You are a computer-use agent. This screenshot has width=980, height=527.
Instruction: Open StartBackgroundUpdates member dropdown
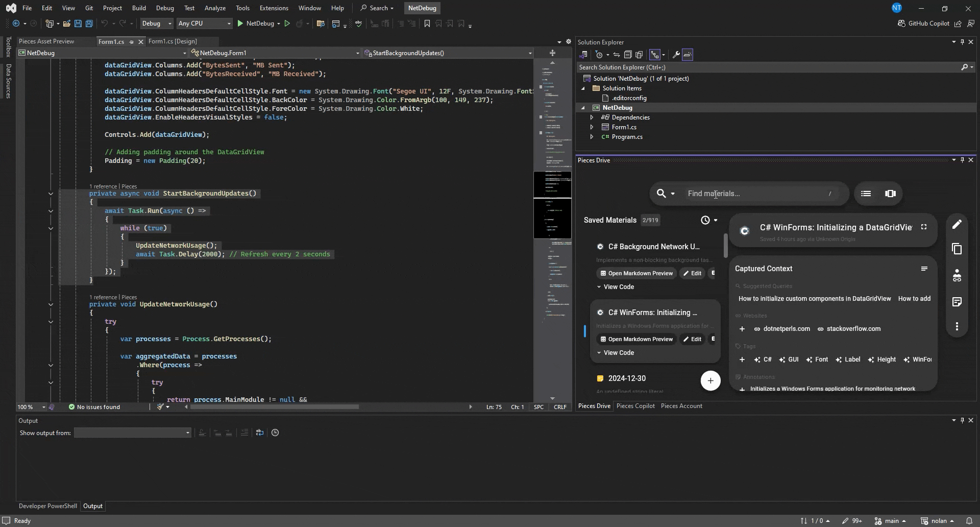[x=448, y=53]
